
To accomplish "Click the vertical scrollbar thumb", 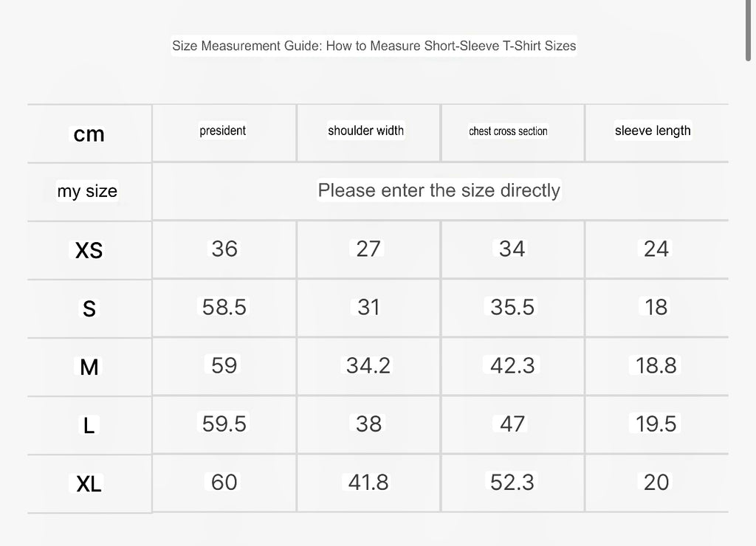I will 749,30.
